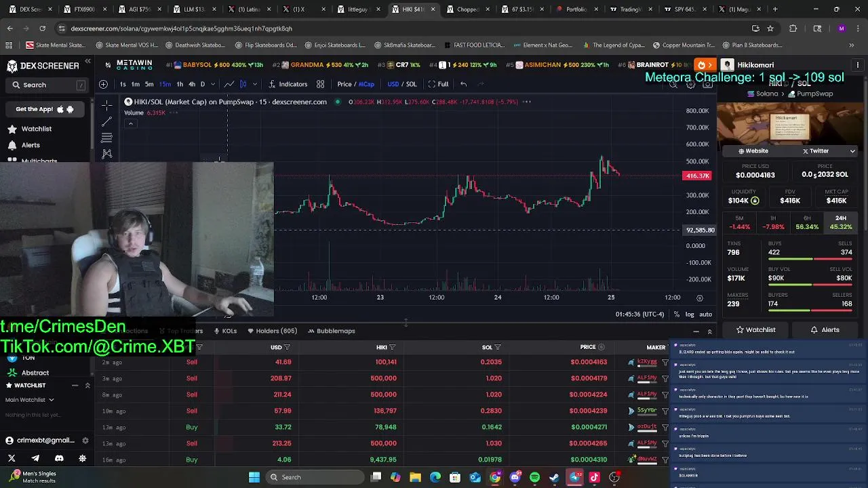Open the chart style dropdown chevron

click(254, 84)
